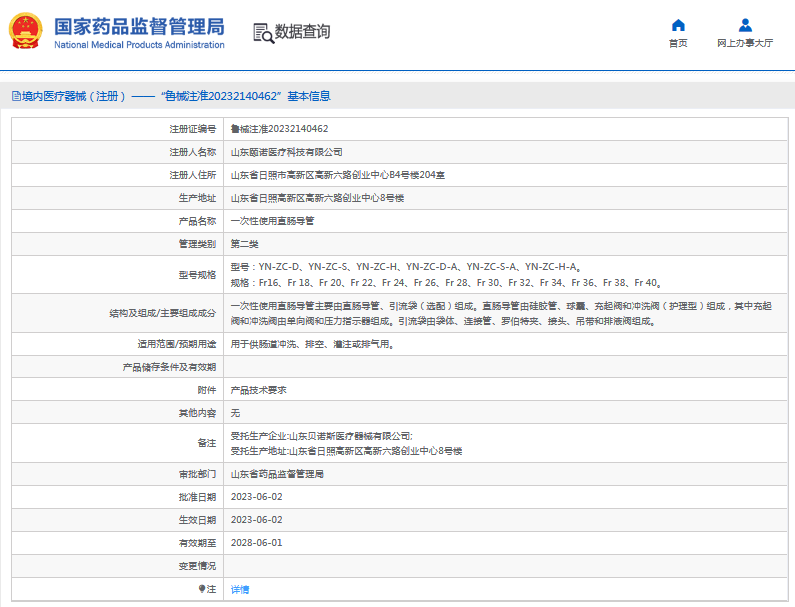Viewport: 795px width, 607px height.
Task: Click the 注册人住所 label
Action: (193, 175)
